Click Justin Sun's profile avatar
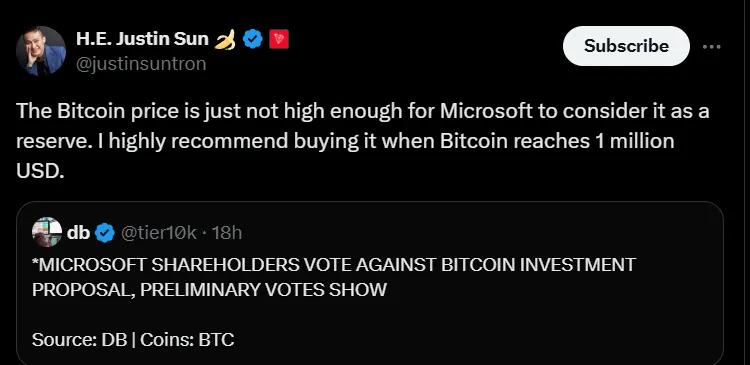 [41, 51]
